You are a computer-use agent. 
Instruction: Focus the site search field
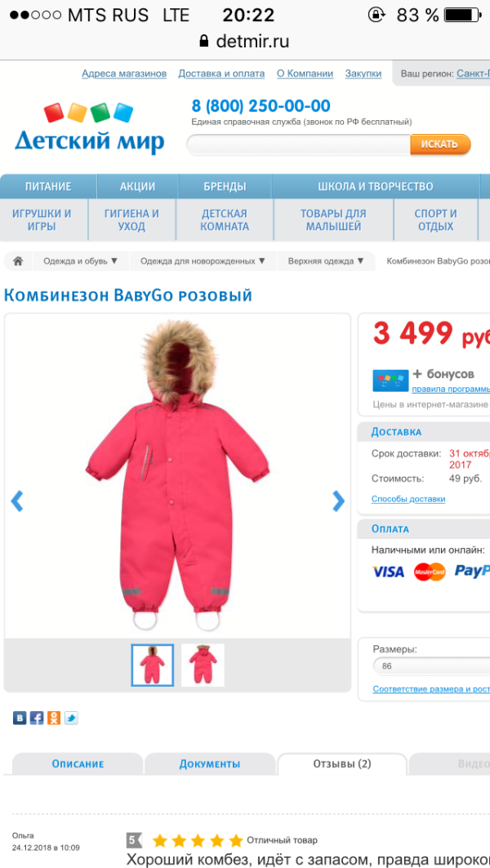tap(298, 145)
